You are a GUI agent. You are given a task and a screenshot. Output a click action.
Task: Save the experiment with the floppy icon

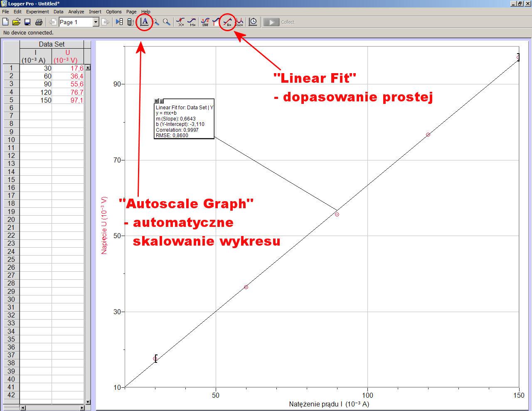click(27, 22)
